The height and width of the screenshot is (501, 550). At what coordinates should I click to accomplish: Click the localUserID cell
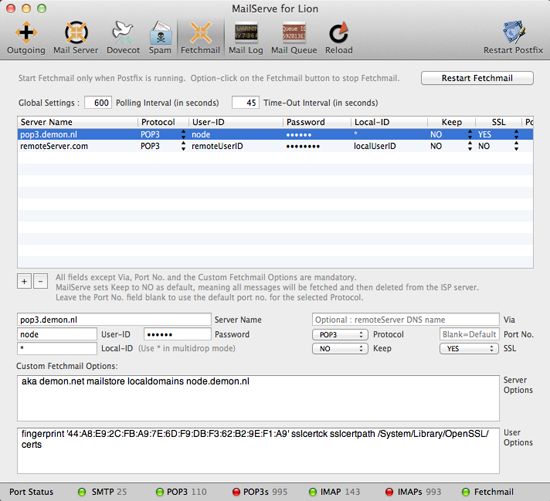click(x=375, y=146)
